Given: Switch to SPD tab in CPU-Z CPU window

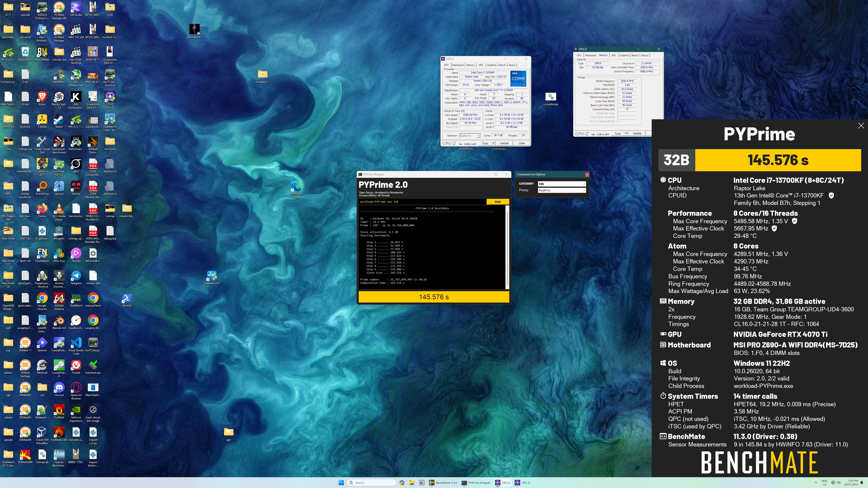Looking at the screenshot, I should (x=481, y=65).
